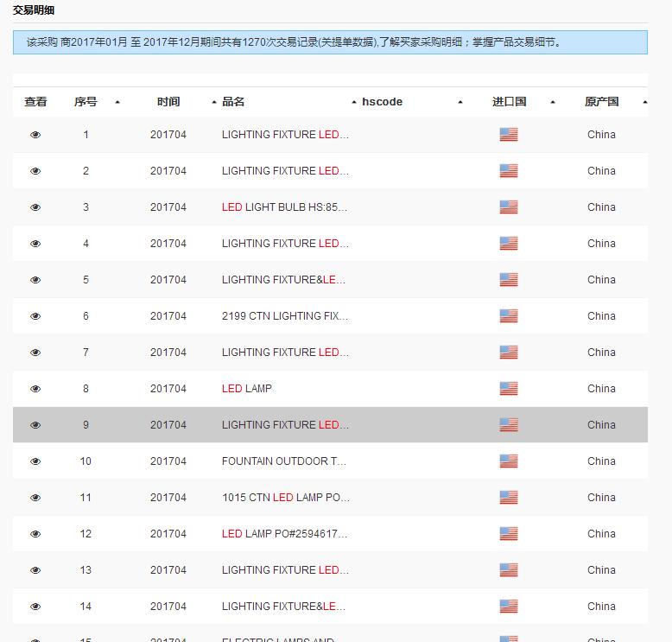Sort by 进口国 using its arrow
This screenshot has width=672, height=642.
(553, 102)
